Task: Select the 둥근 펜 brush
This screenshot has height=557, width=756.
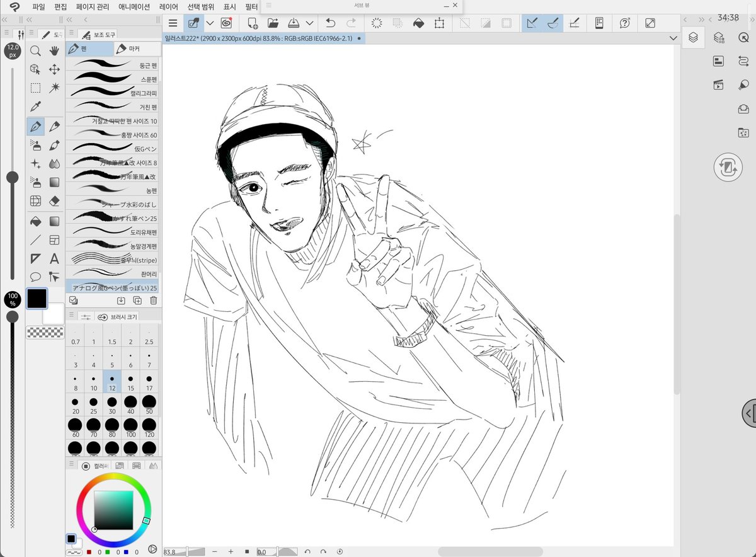Action: point(113,65)
